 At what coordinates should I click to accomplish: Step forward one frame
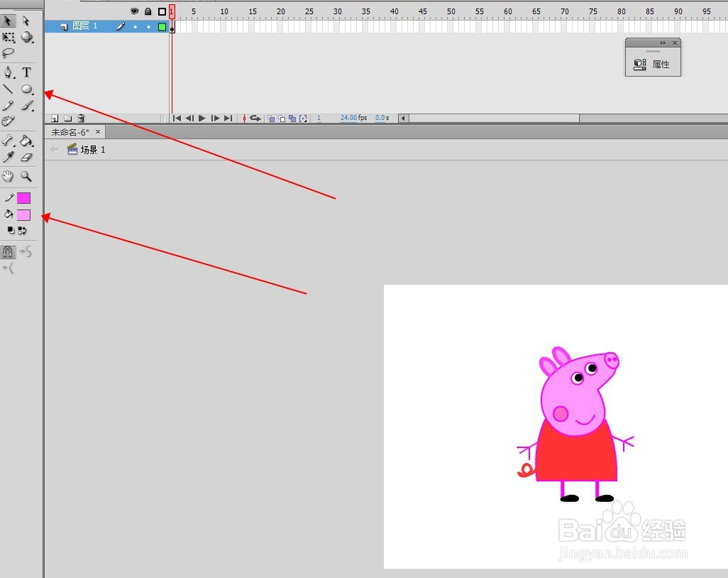[x=215, y=119]
